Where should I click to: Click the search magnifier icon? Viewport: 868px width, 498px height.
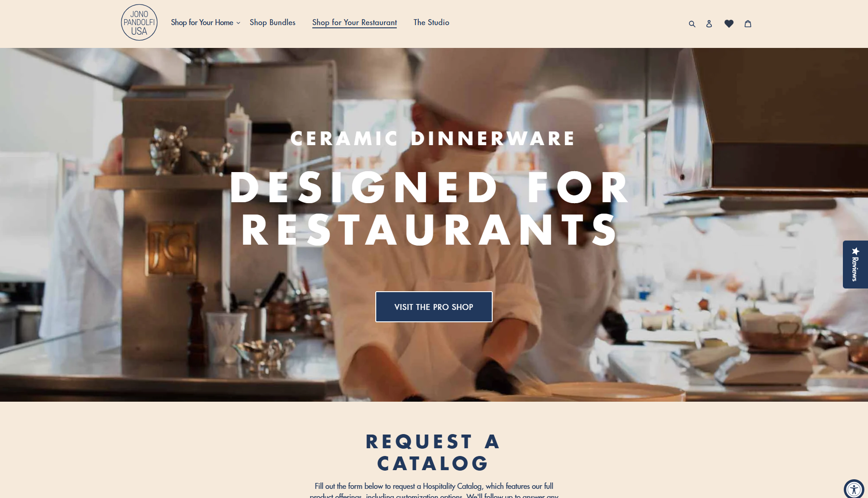tap(692, 24)
